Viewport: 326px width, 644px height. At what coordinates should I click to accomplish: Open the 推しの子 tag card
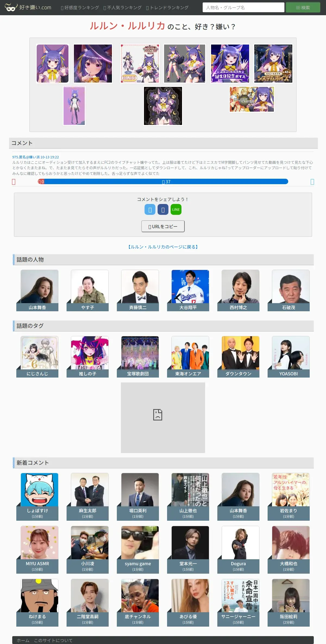[x=88, y=357]
